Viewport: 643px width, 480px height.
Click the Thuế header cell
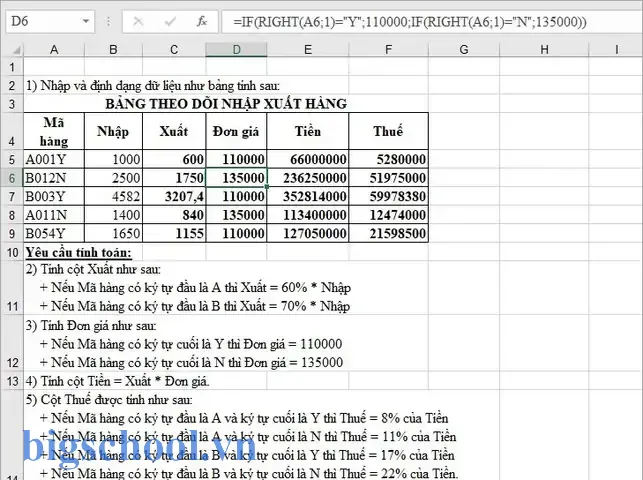pos(388,131)
